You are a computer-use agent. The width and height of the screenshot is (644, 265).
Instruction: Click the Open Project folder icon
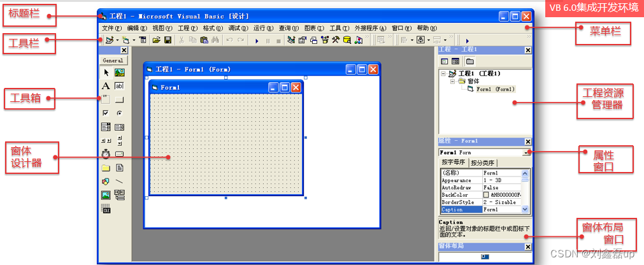click(157, 40)
